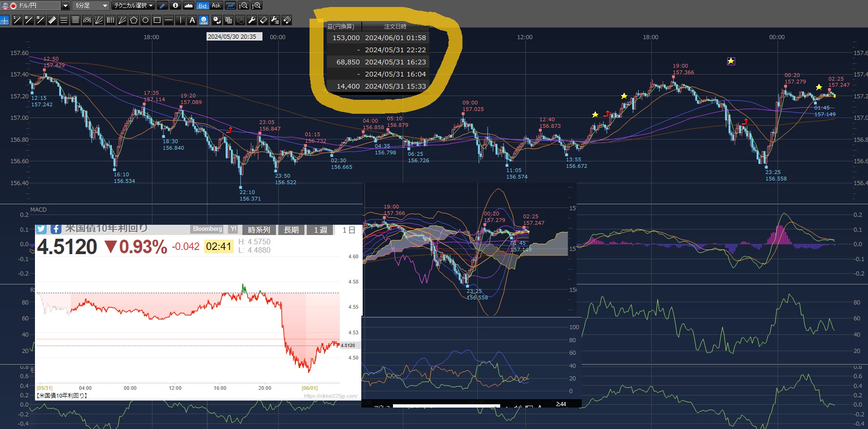Choose the ruler measurement tool
Image resolution: width=868 pixels, height=429 pixels.
pyautogui.click(x=52, y=20)
